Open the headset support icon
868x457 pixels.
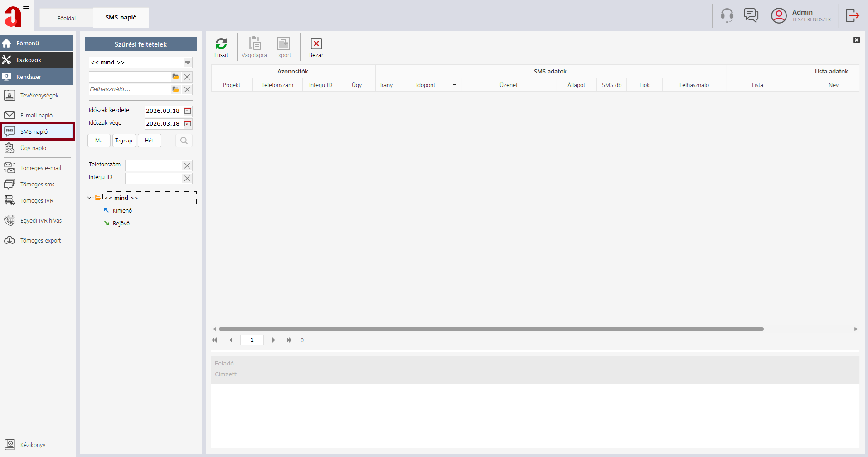pyautogui.click(x=727, y=15)
